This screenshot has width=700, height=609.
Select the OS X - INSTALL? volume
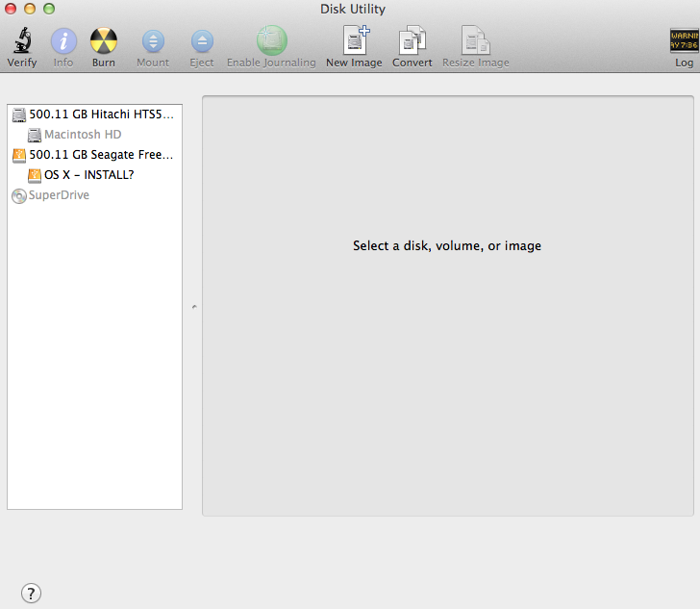point(94,175)
